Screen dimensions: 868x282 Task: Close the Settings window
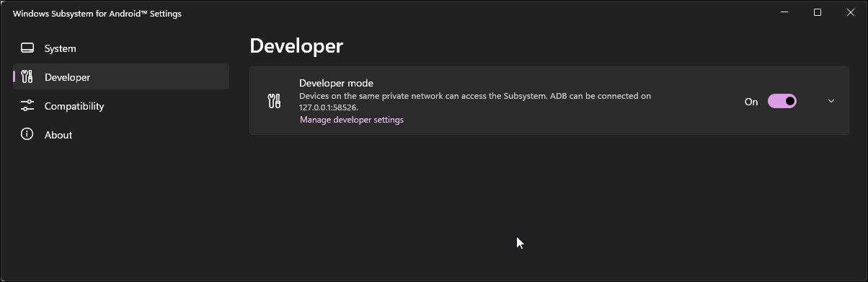tap(851, 12)
